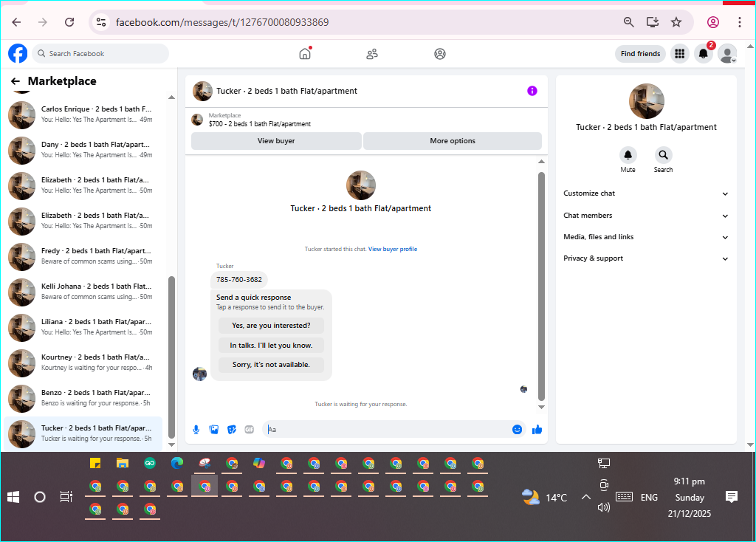This screenshot has height=542, width=756.
Task: Open Benzo conversation
Action: [83, 398]
